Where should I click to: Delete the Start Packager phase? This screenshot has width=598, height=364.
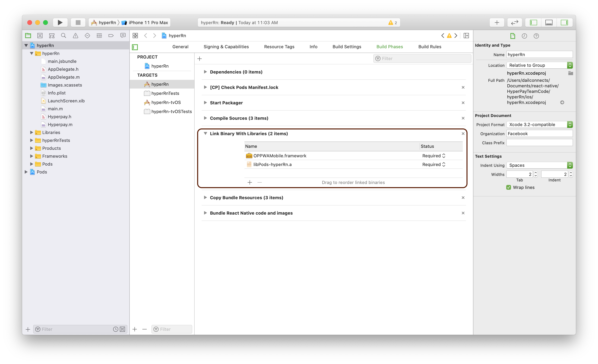(463, 103)
